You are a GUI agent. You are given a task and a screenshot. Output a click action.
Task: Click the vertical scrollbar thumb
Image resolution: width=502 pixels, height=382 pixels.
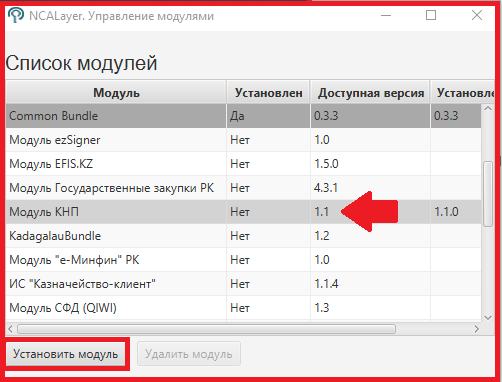(x=488, y=194)
